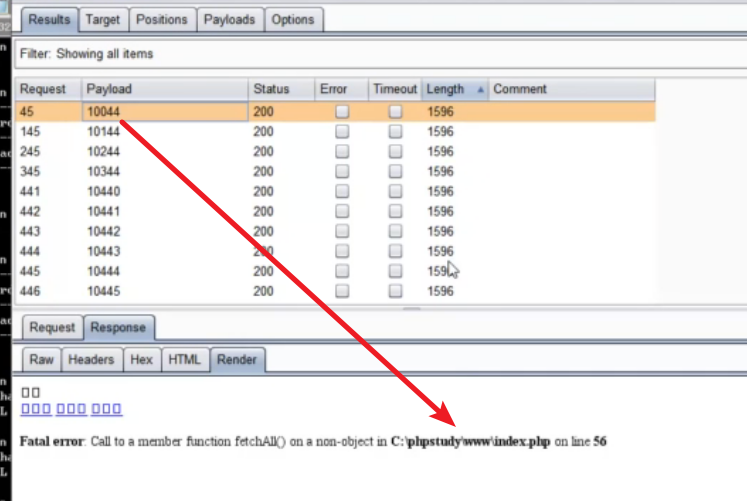Click the first rendered page link
747x501 pixels.
point(36,409)
